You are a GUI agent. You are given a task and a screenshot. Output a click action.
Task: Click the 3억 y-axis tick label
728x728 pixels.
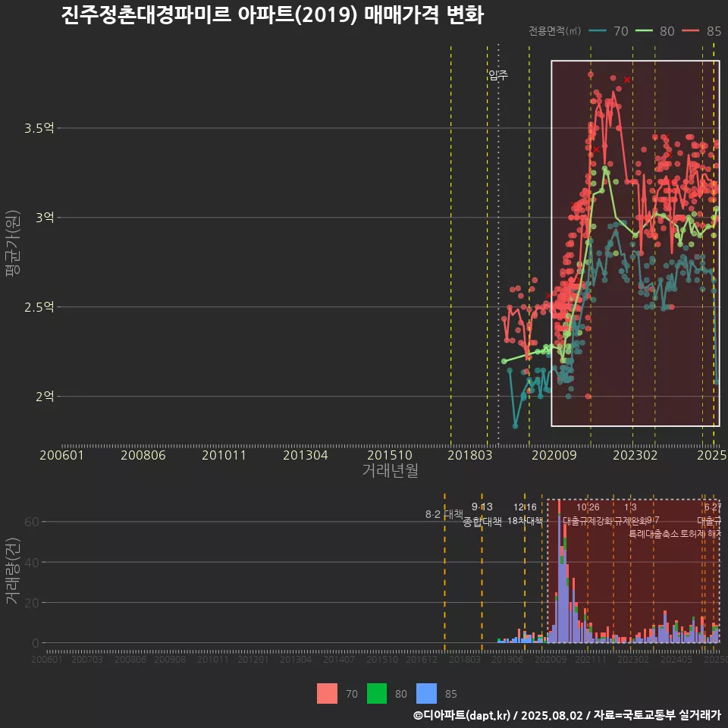(45, 218)
